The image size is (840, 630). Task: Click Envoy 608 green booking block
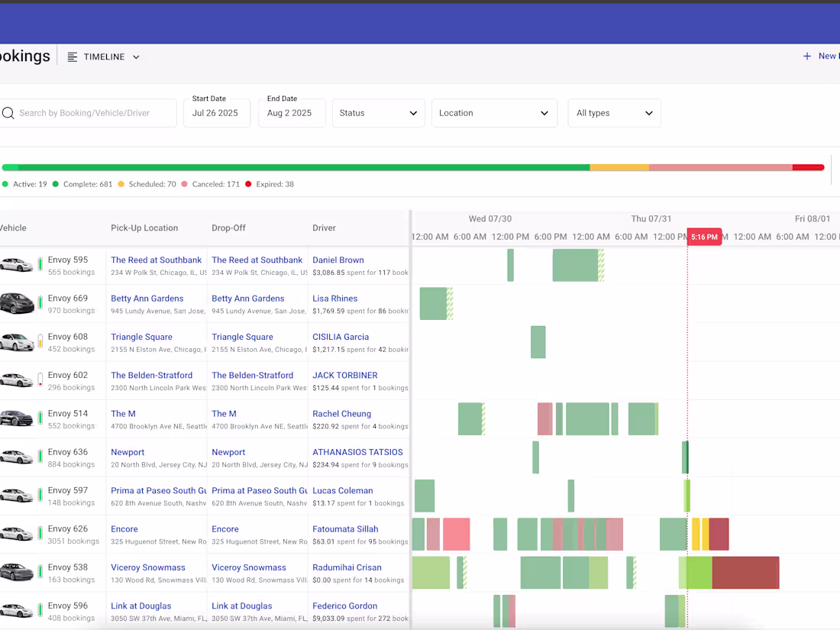[538, 342]
